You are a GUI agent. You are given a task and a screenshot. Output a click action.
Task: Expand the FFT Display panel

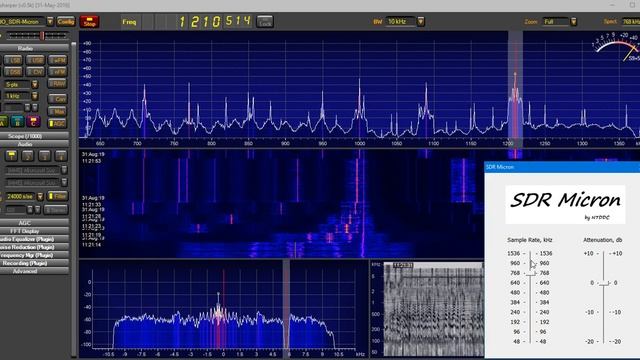[34, 231]
